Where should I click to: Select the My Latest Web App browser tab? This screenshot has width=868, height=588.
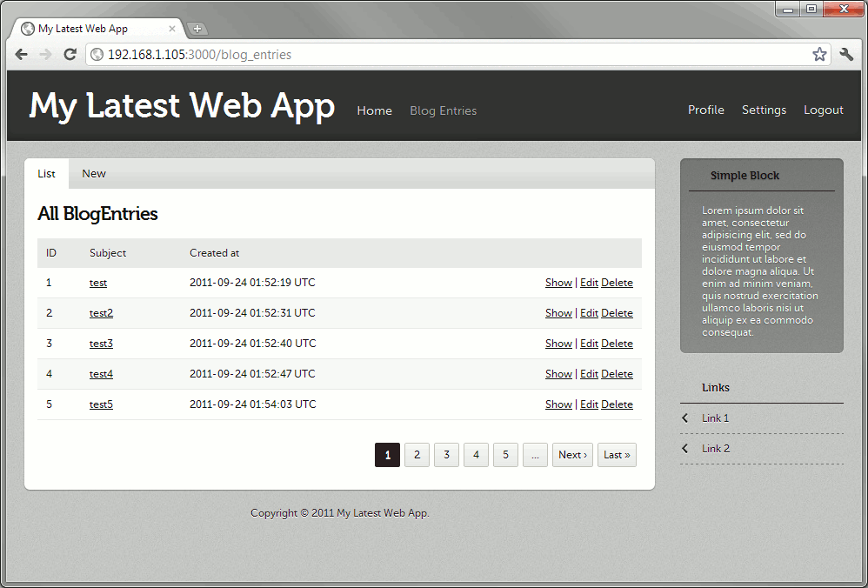pyautogui.click(x=97, y=29)
